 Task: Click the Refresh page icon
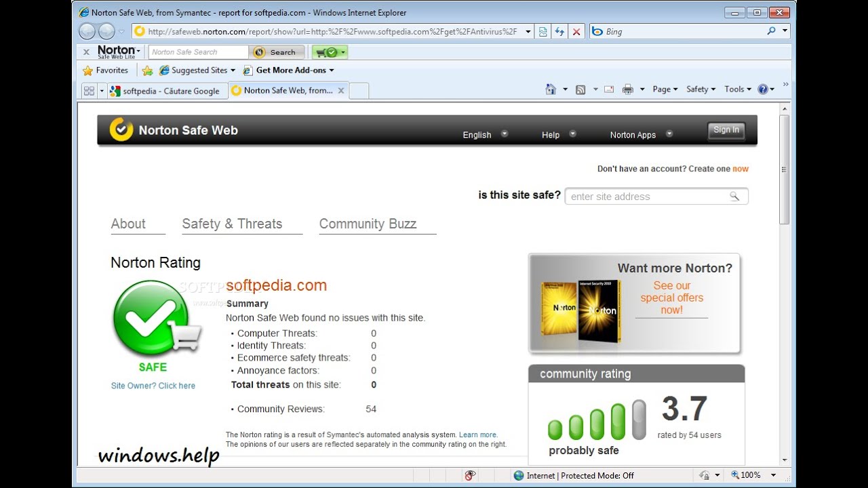click(559, 31)
